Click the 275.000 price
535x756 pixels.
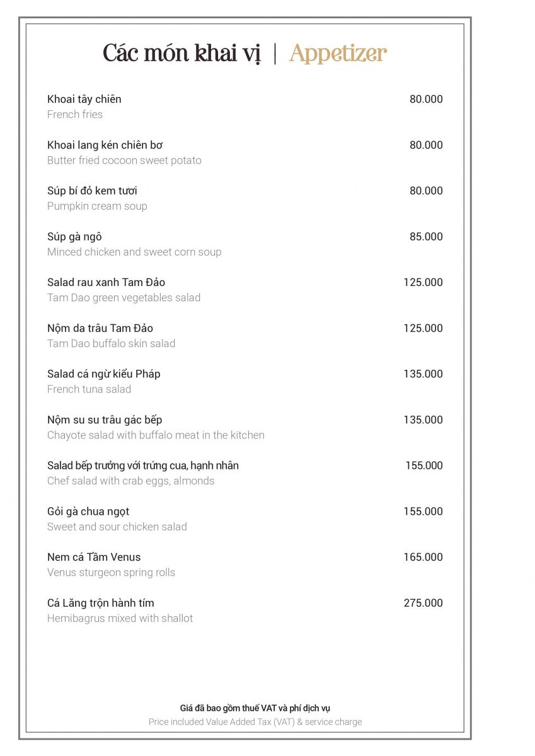[423, 603]
